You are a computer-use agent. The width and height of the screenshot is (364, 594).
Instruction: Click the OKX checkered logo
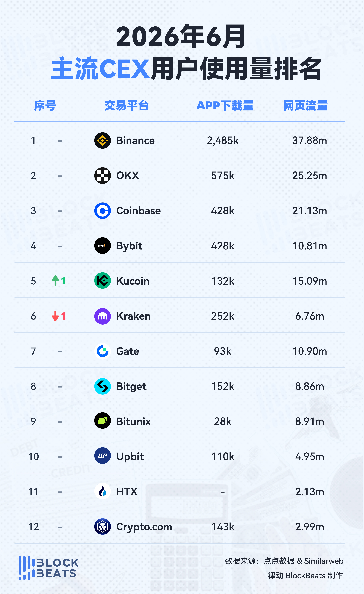[103, 176]
